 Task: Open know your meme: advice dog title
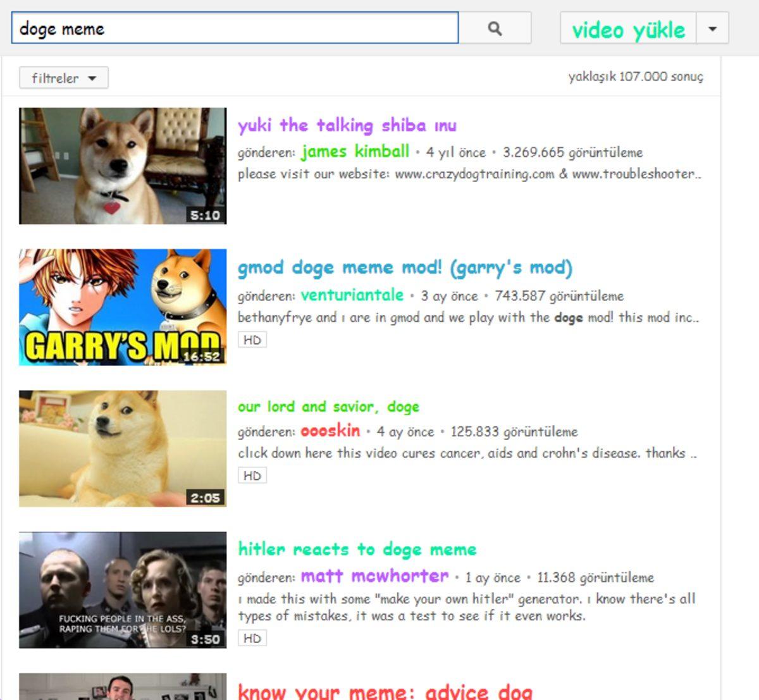385,691
